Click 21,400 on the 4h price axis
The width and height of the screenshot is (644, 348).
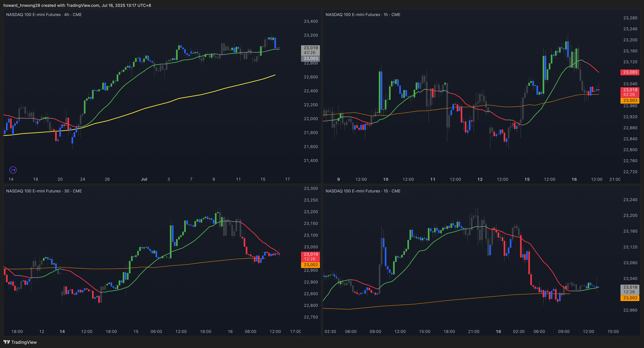(311, 160)
